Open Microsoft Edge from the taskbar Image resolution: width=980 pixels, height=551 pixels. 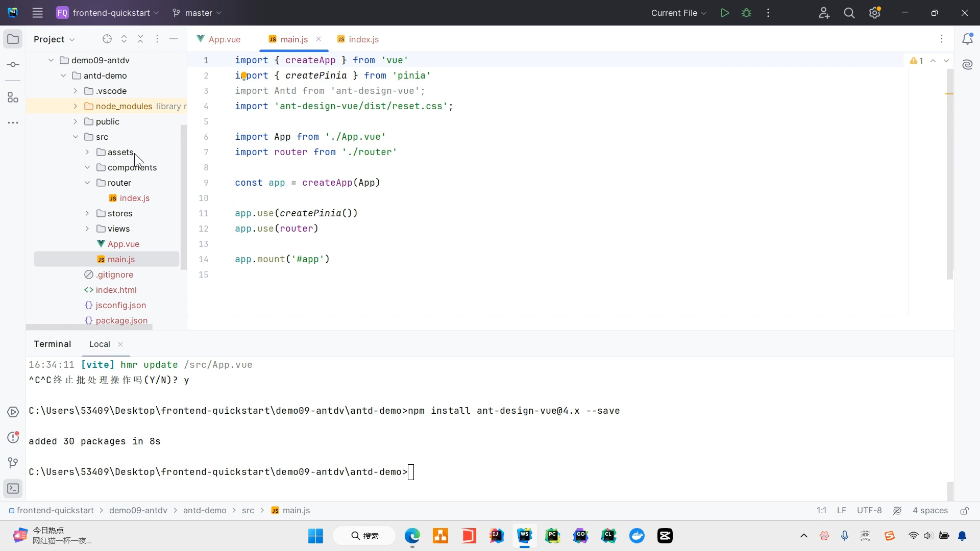coord(412,536)
